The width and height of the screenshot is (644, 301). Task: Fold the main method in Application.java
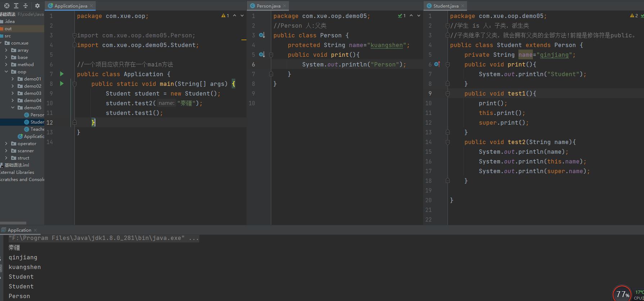74,84
